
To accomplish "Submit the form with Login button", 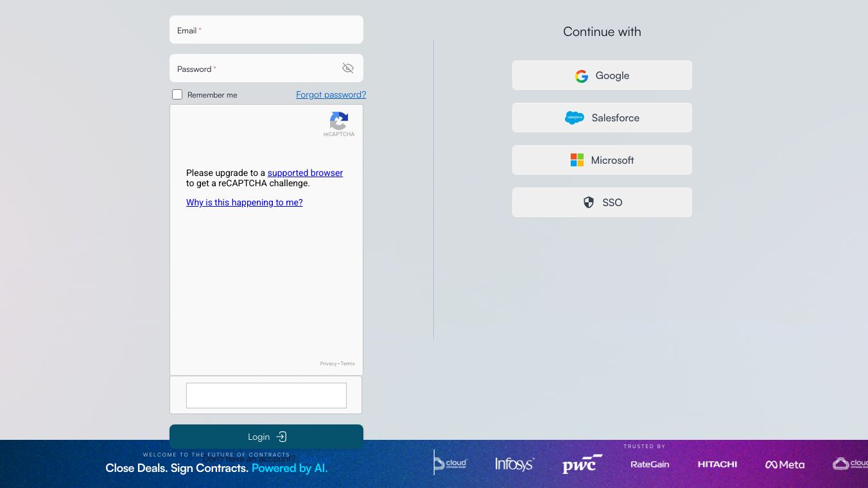I will (266, 437).
